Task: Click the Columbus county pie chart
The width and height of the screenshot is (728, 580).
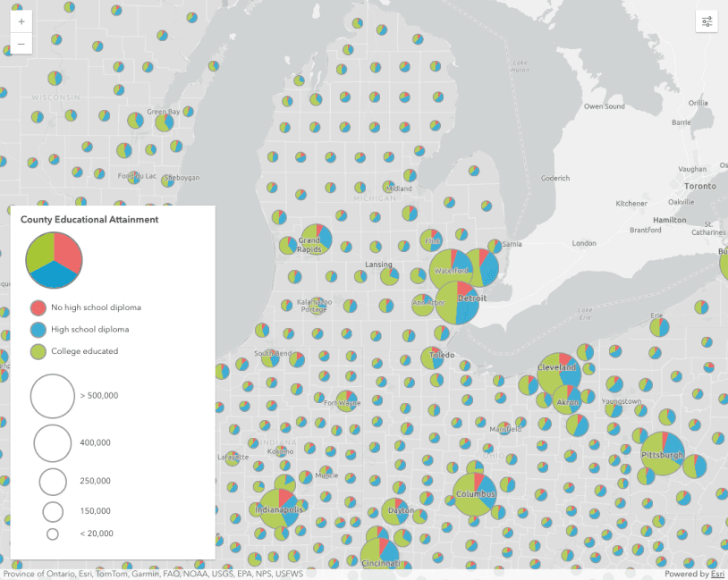Action: point(475,494)
